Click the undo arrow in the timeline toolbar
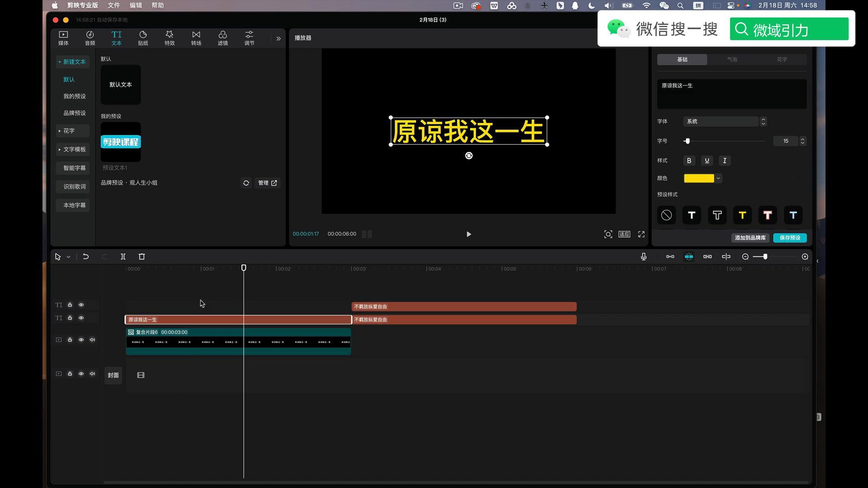Screen dimensions: 868x488 pyautogui.click(x=85, y=257)
